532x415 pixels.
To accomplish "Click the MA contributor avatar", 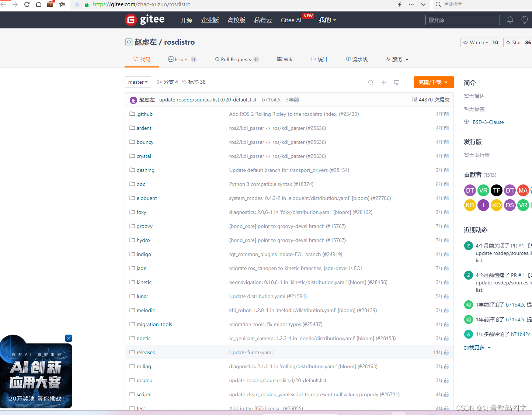I will click(x=523, y=190).
